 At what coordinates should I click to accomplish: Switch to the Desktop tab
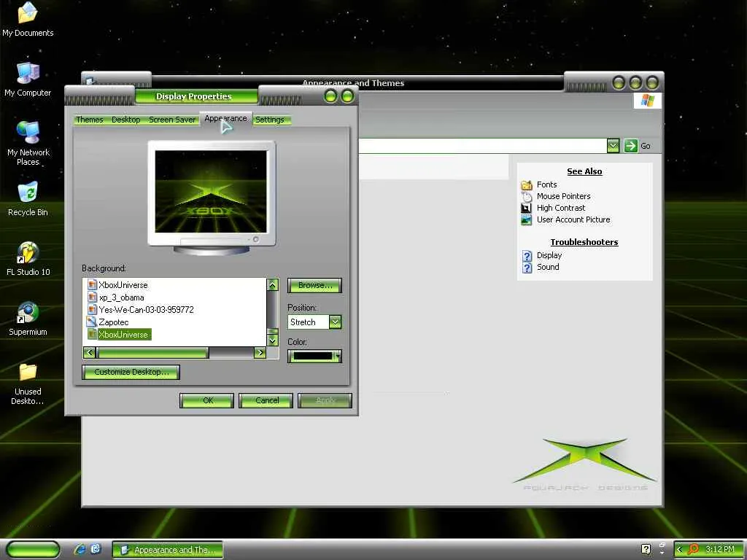(125, 120)
